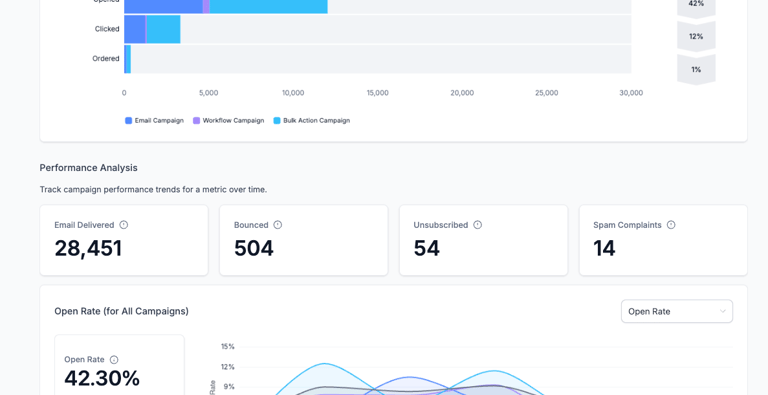This screenshot has width=768, height=395.
Task: Select the Unsubscribed 54 card
Action: click(x=483, y=240)
